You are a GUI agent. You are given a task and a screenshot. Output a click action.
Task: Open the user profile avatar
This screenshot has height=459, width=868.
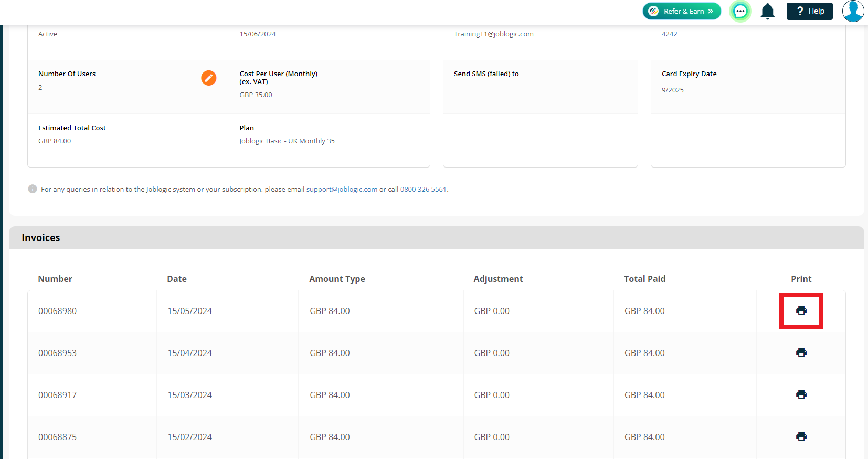click(853, 11)
